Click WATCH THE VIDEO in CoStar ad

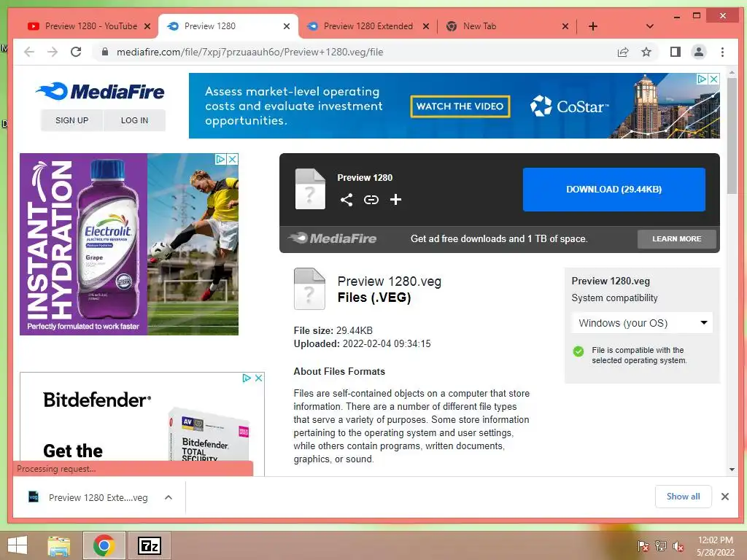(460, 106)
